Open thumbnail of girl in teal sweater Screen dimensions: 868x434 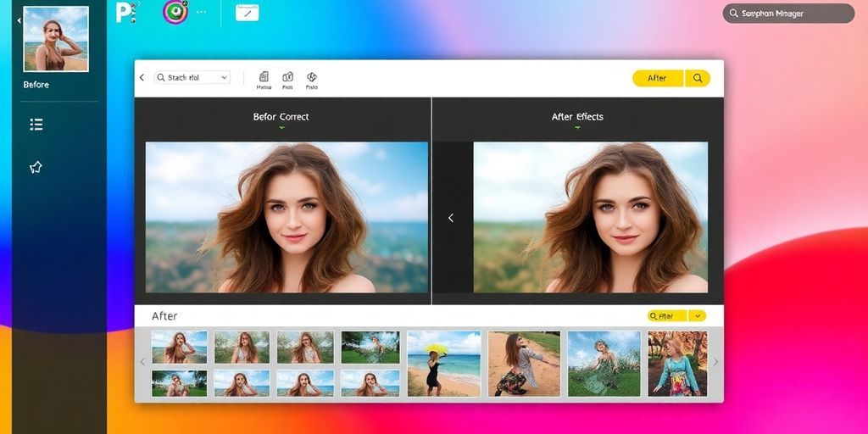pyautogui.click(x=677, y=364)
